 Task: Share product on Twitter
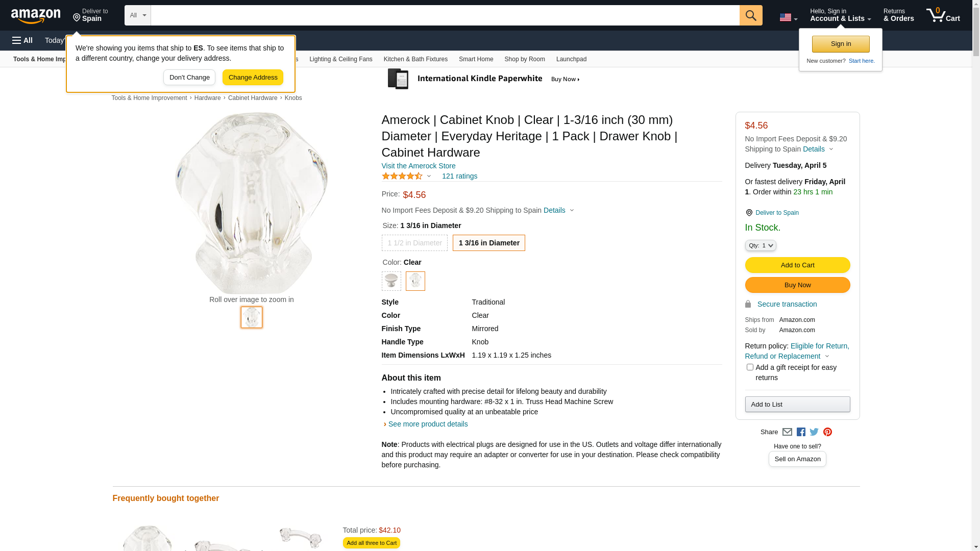pyautogui.click(x=814, y=432)
